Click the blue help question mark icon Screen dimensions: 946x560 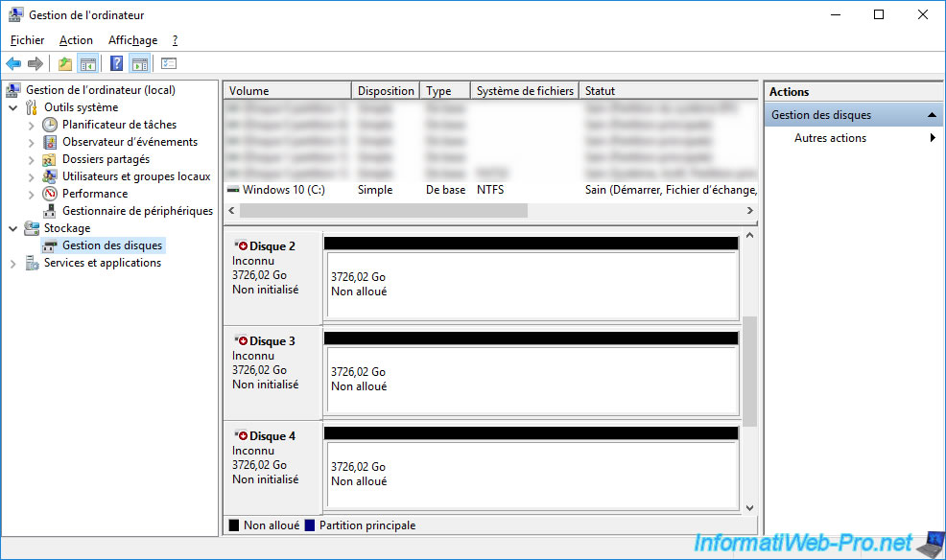(116, 64)
